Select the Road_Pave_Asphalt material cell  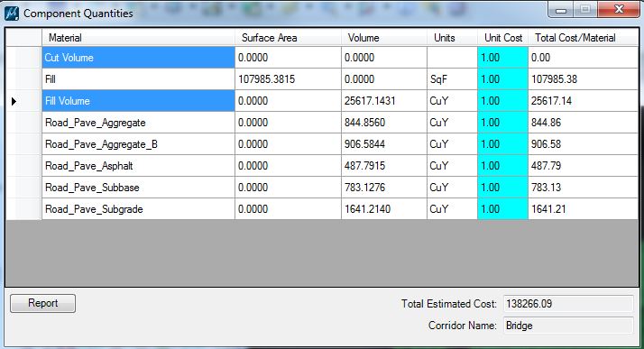138,166
